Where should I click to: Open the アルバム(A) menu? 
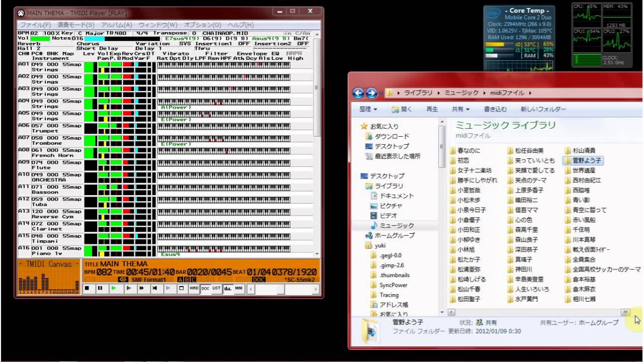[116, 25]
